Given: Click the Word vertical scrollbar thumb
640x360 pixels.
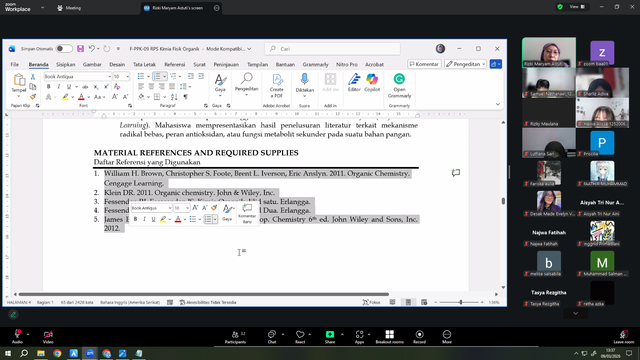Looking at the screenshot, I should tap(503, 201).
